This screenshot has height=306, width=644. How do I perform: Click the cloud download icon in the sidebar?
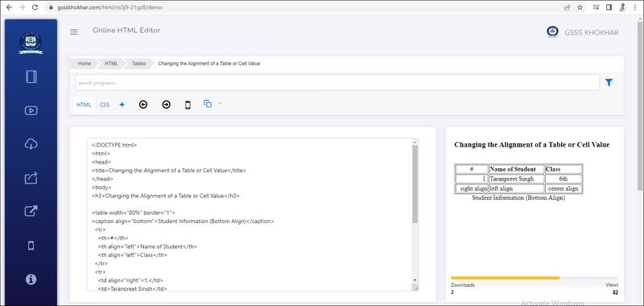click(x=31, y=144)
